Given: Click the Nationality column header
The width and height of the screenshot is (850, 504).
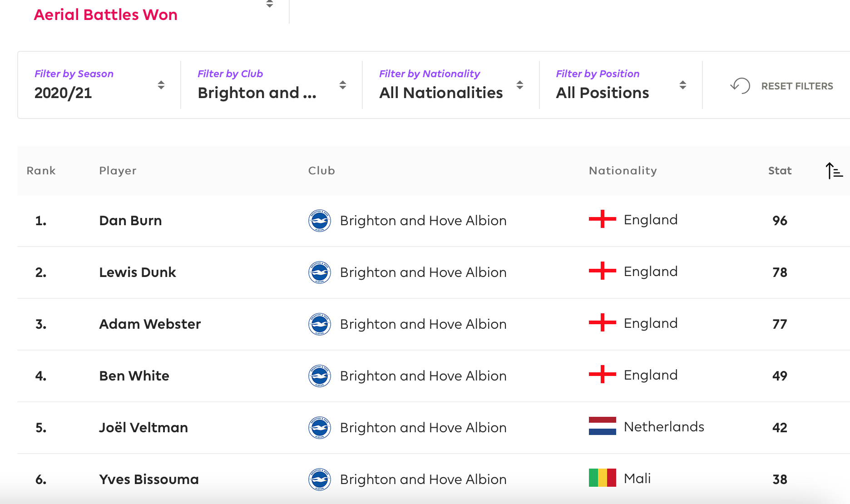Looking at the screenshot, I should click(x=623, y=171).
